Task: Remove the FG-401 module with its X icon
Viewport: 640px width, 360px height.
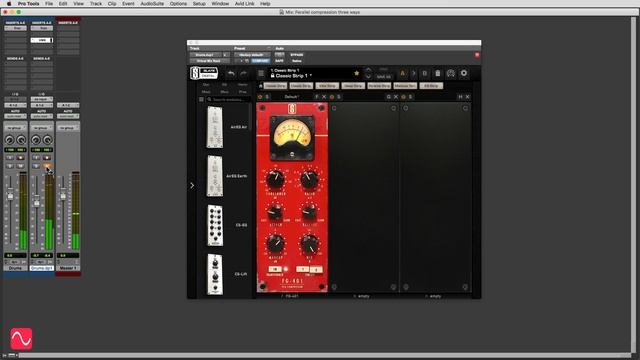Action: click(324, 97)
